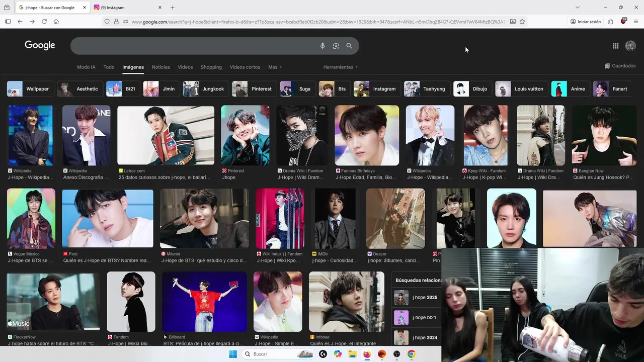Select the related search j hope 2024
Viewport: 644px width, 362px height.
416,337
